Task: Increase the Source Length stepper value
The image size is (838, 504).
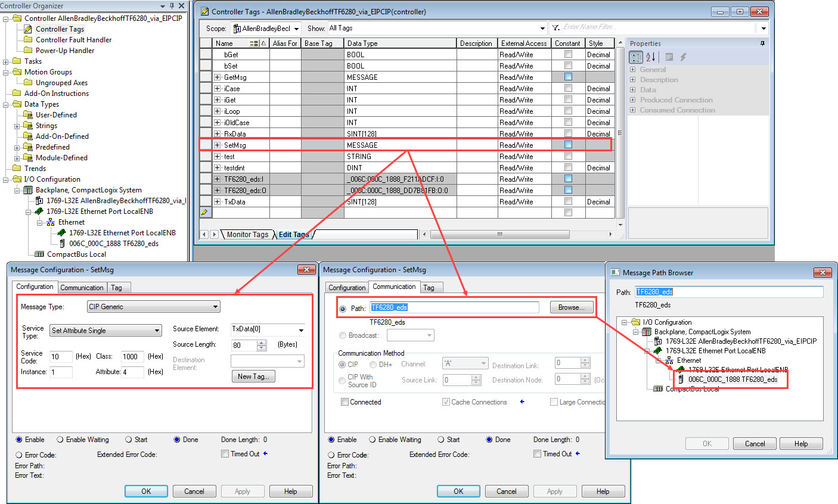Action: click(x=261, y=342)
